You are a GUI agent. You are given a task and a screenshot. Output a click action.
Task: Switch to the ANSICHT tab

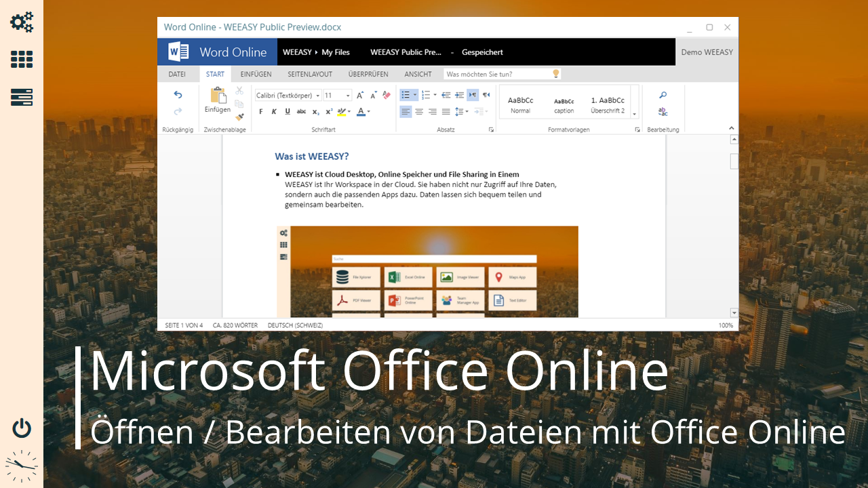click(x=418, y=75)
